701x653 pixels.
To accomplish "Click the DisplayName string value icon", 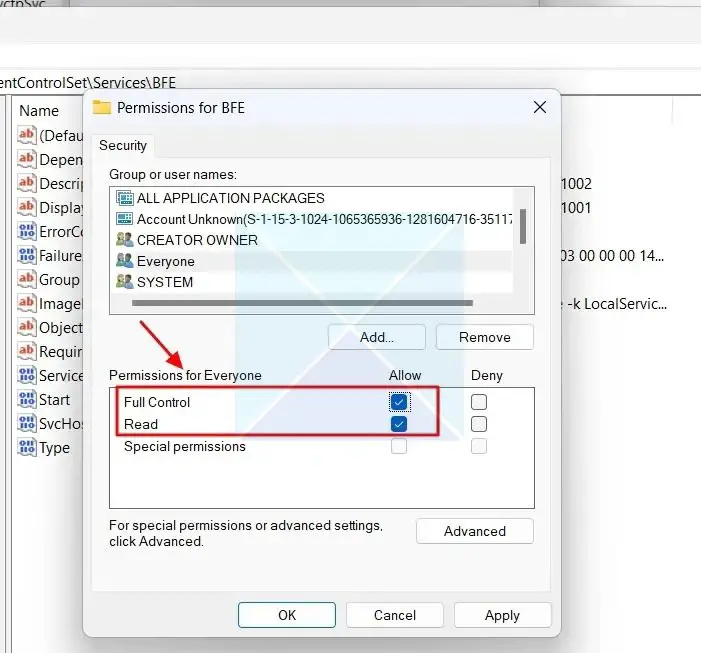I will pos(27,207).
